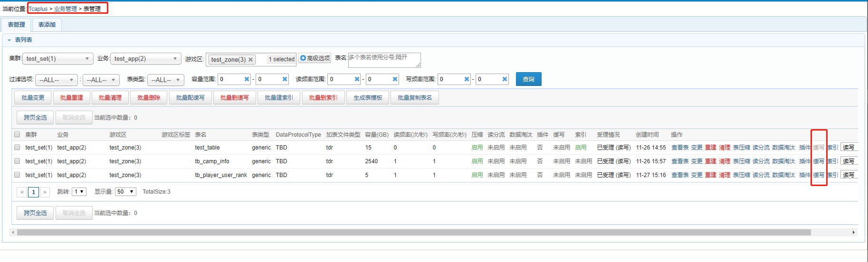Image resolution: width=868 pixels, height=262 pixels.
Task: Click into the 表名 text area
Action: (x=384, y=60)
